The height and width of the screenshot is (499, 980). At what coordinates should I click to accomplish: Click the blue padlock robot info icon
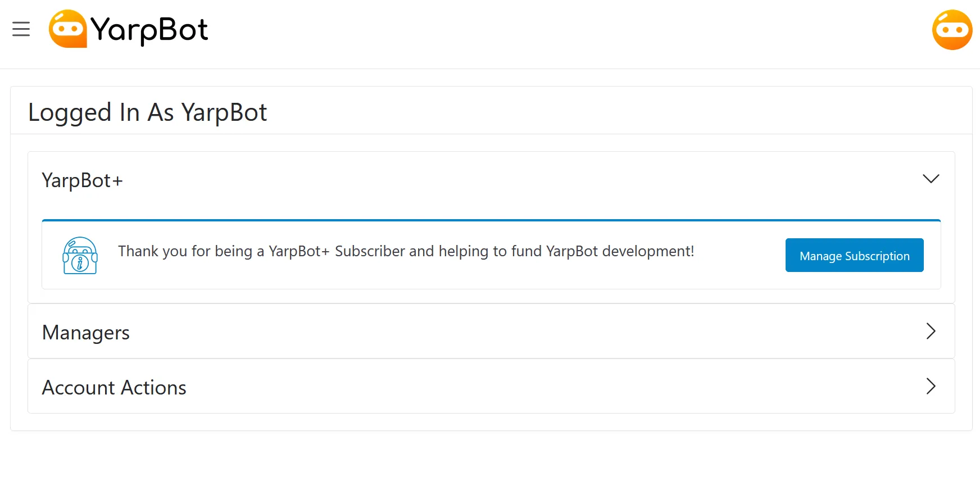pyautogui.click(x=79, y=255)
